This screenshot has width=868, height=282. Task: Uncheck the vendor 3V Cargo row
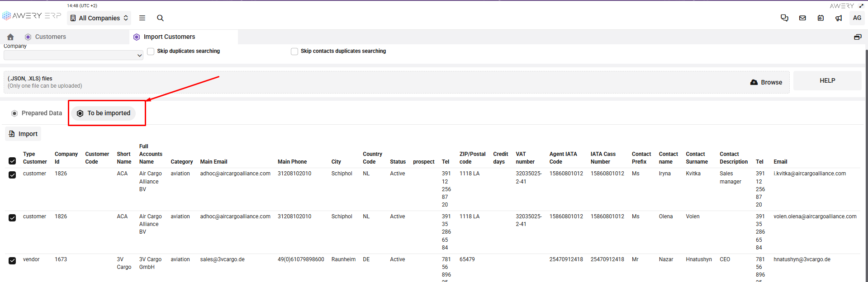12,261
